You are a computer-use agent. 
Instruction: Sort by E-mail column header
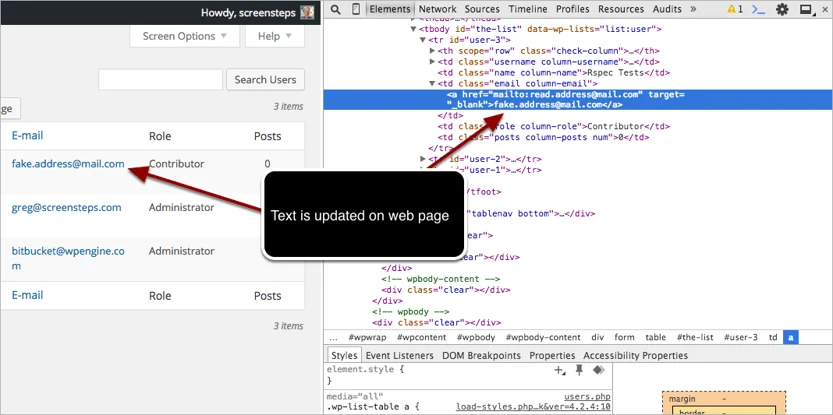[27, 135]
